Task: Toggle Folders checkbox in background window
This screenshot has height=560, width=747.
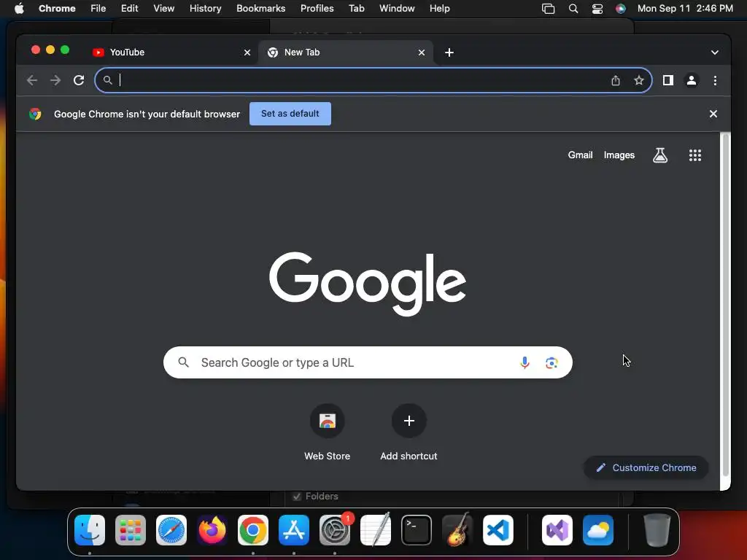Action: (x=297, y=496)
